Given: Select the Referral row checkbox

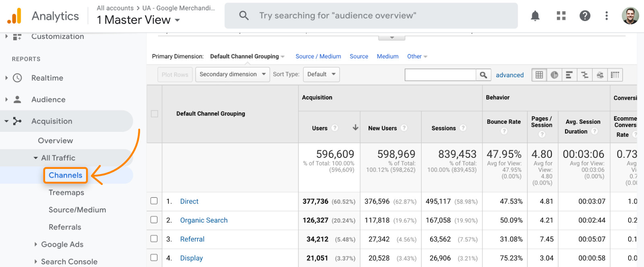Looking at the screenshot, I should (154, 238).
